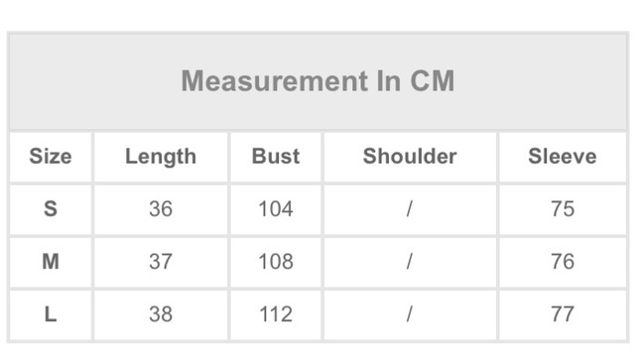The image size is (635, 364).
Task: Select the Bust column header
Action: point(276,157)
